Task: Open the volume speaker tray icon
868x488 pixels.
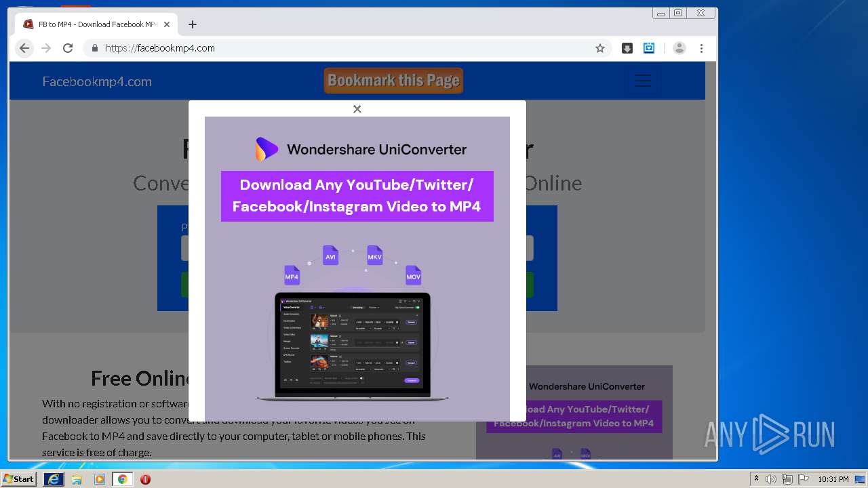Action: point(770,479)
